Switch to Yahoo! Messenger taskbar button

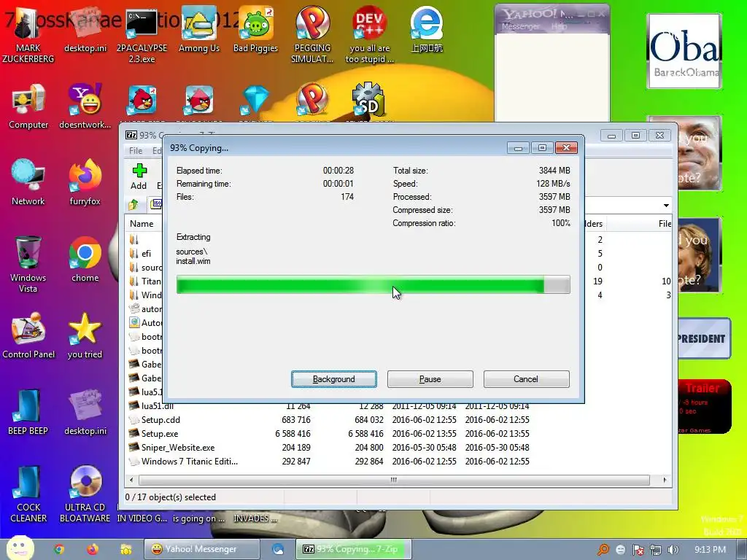[201, 549]
